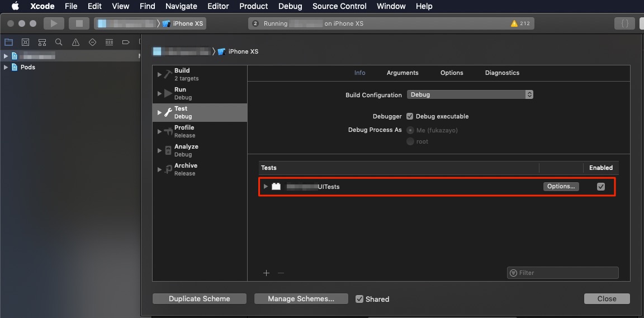This screenshot has width=644, height=318.
Task: Click the Manage Schemes... button
Action: (301, 299)
